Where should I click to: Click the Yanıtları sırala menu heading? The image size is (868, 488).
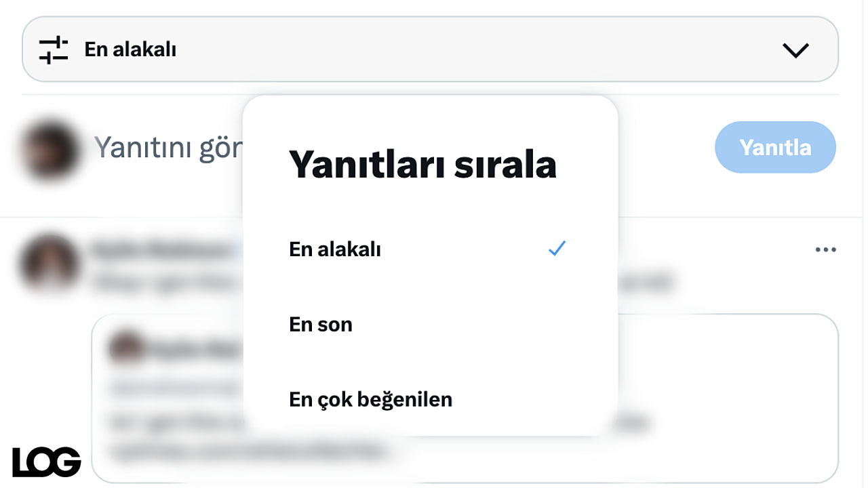[422, 164]
